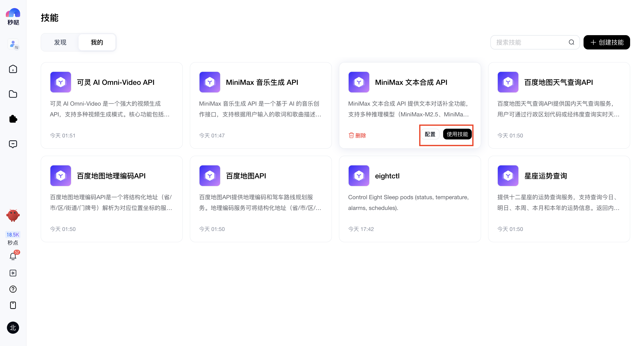Screen dimensions: 644x346
Task: Open the MiniMax 文本合成 API title
Action: coord(411,82)
